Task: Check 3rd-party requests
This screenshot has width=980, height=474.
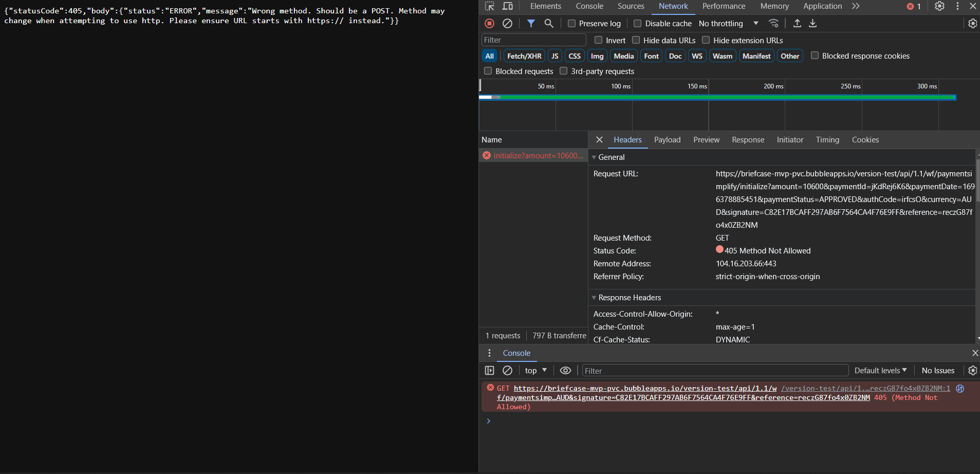Action: tap(563, 71)
